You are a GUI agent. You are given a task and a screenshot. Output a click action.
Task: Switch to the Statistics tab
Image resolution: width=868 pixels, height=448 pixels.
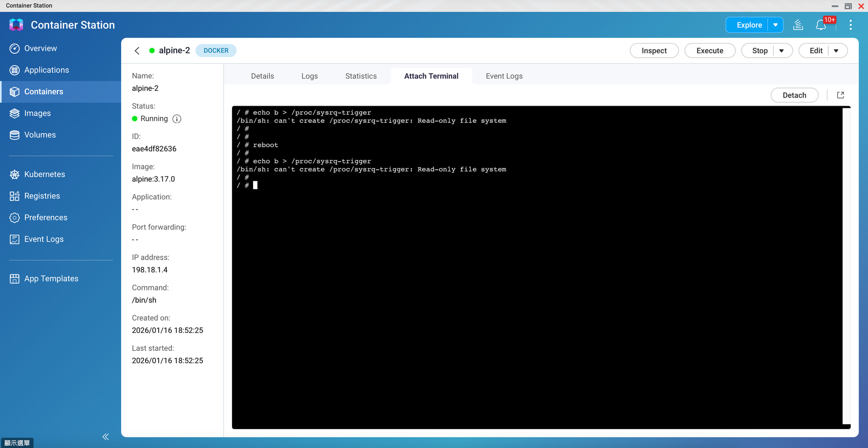pyautogui.click(x=361, y=76)
